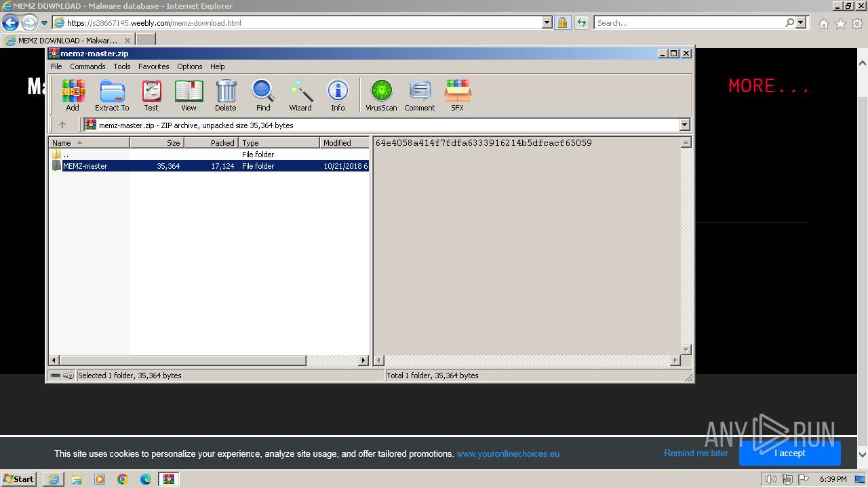Click the I accept cookies button
The width and height of the screenshot is (868, 488).
tap(790, 453)
